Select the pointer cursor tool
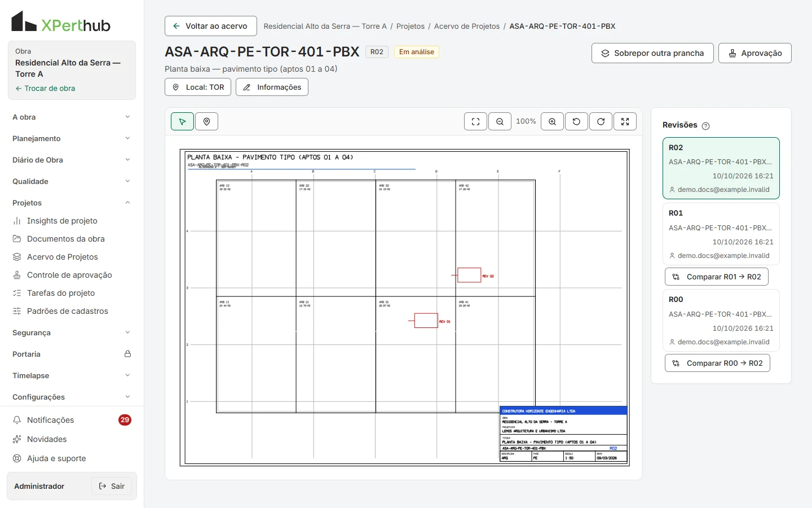The height and width of the screenshot is (508, 812). click(183, 121)
